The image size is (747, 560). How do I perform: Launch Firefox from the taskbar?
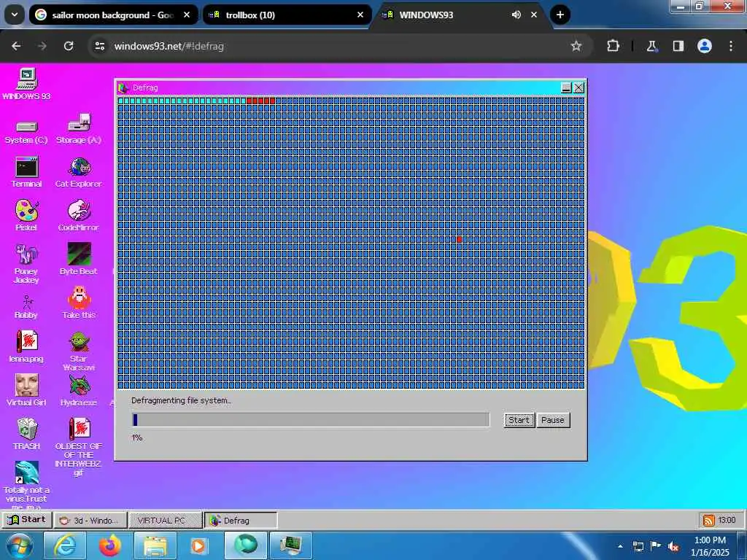click(x=110, y=545)
